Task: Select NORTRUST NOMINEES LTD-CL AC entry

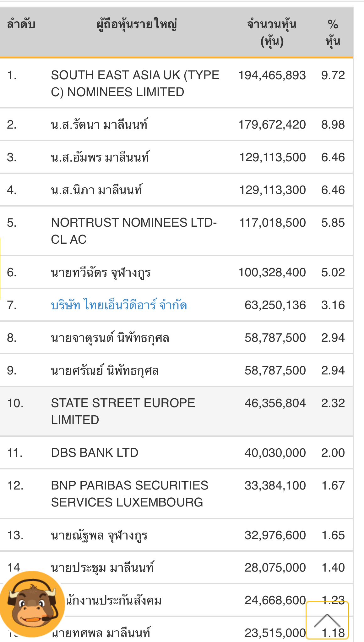Action: [134, 231]
